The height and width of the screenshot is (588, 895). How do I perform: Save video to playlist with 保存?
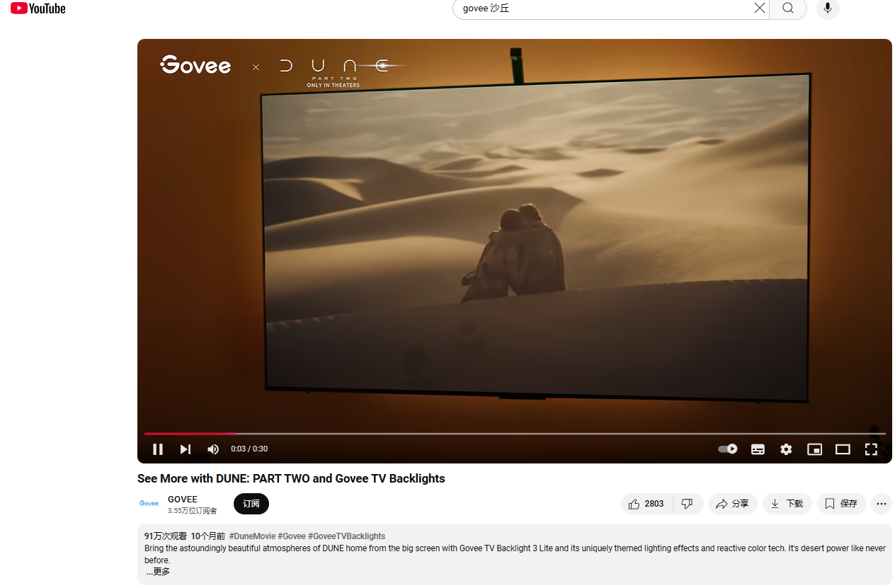[x=841, y=504]
